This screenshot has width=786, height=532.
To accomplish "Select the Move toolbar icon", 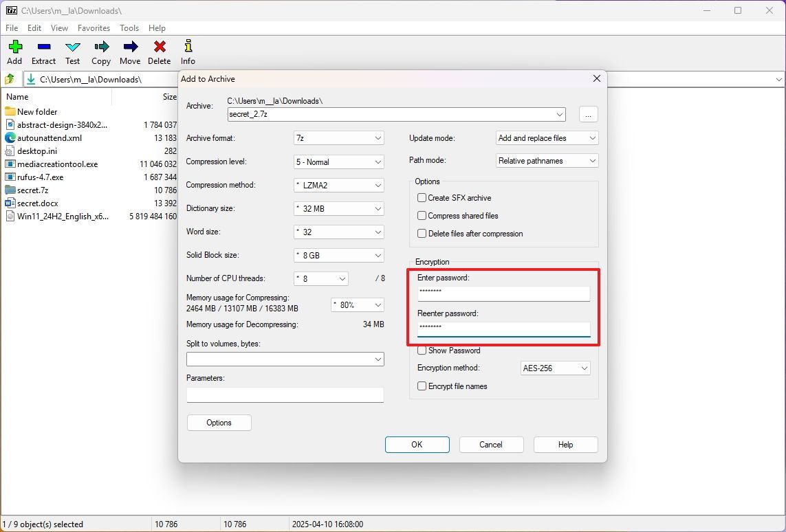I will pos(130,51).
